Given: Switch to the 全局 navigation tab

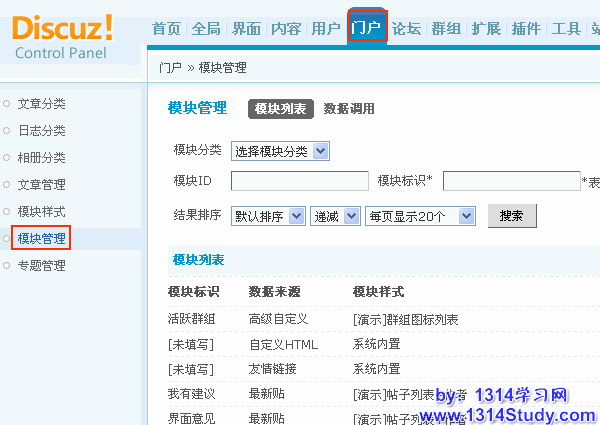Looking at the screenshot, I should [205, 28].
